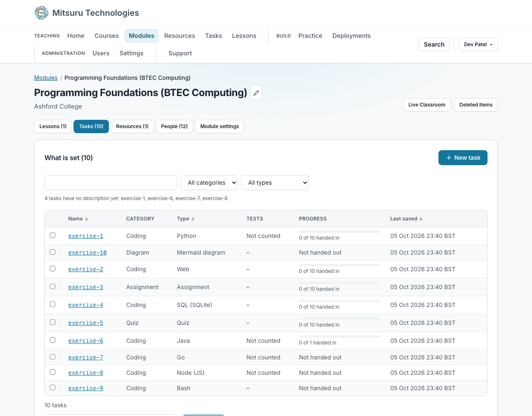
Task: Tick the checkbox for exercise-1
Action: [53, 235]
